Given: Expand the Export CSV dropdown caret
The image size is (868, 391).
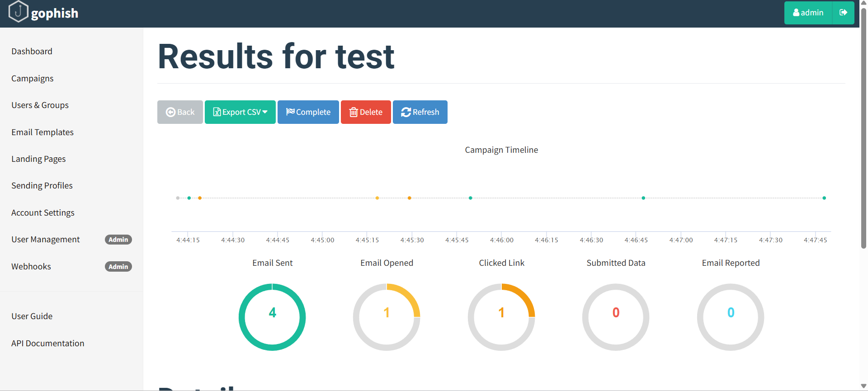Looking at the screenshot, I should (x=265, y=112).
